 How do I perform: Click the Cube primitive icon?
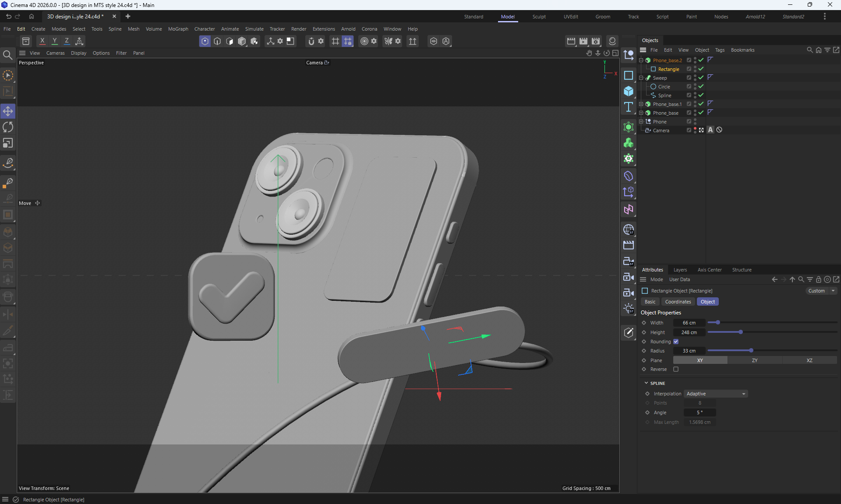tap(629, 91)
